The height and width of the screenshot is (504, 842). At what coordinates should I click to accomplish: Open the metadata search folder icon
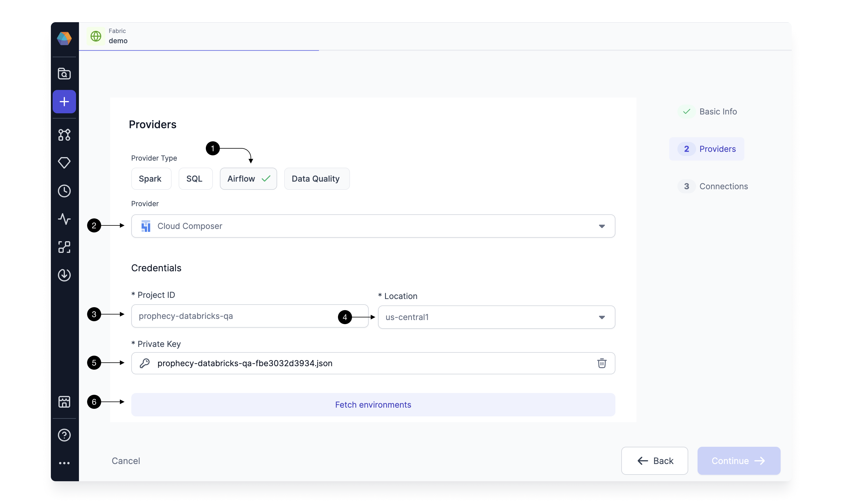coord(64,73)
